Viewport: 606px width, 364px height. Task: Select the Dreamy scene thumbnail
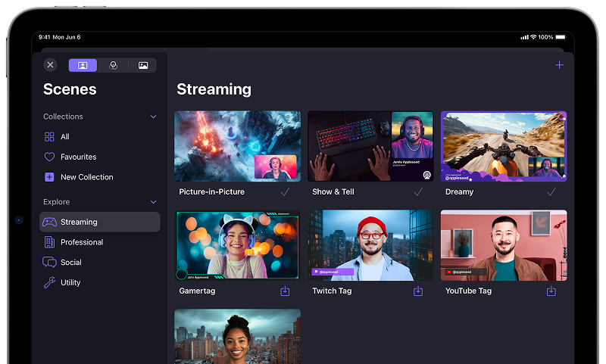click(503, 146)
